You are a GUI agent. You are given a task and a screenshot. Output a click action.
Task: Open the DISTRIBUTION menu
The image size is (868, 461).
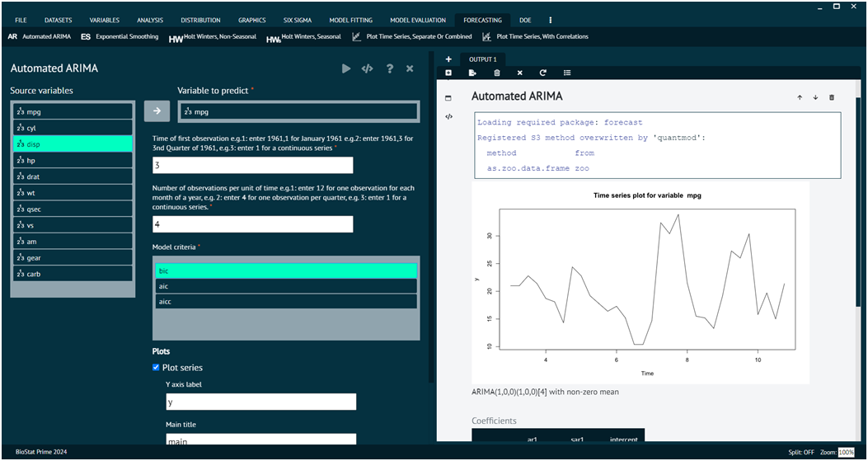[x=201, y=20]
